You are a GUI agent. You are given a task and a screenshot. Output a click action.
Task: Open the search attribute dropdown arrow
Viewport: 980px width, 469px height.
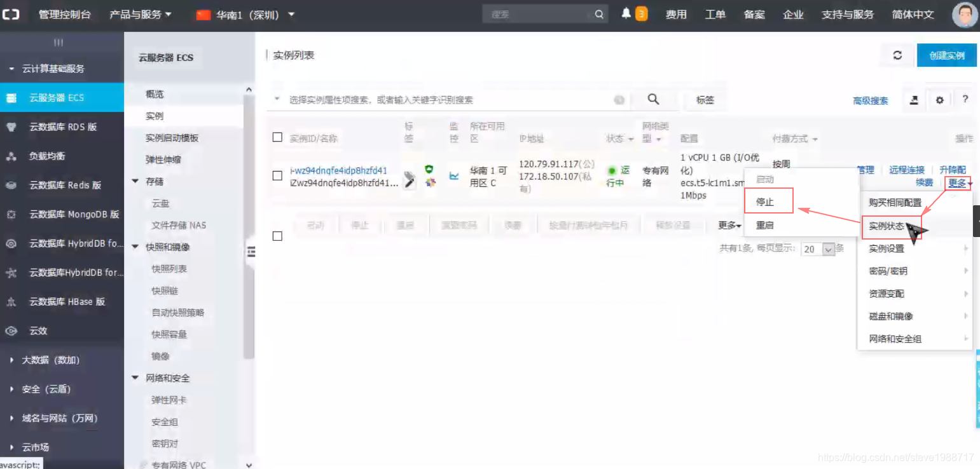coord(277,99)
